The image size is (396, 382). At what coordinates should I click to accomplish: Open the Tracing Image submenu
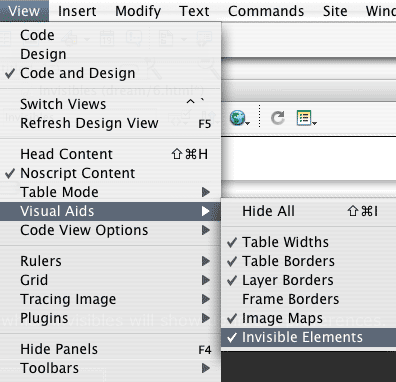110,299
